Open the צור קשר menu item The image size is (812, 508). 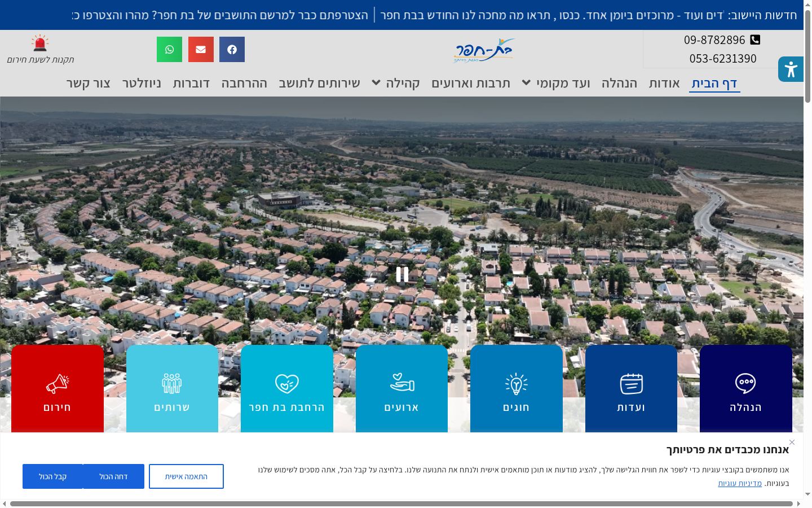click(x=89, y=83)
